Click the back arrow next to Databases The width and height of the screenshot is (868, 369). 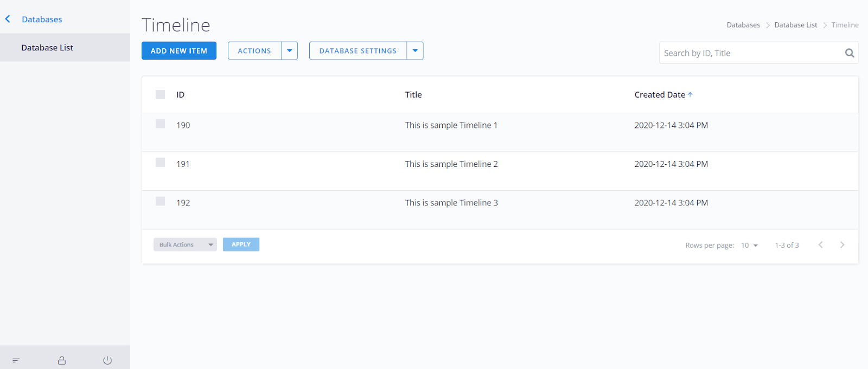pyautogui.click(x=8, y=19)
